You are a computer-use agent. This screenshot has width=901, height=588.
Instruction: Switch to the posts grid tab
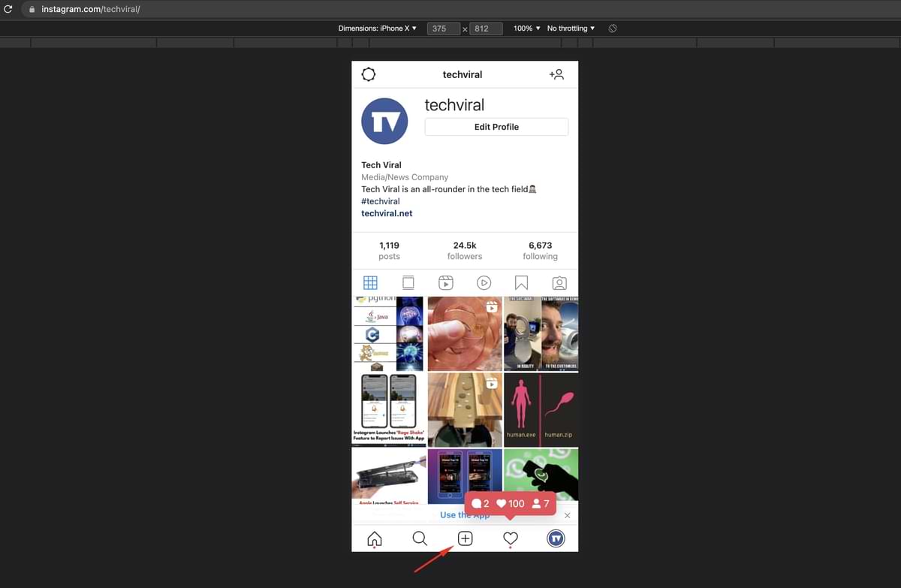pos(370,283)
